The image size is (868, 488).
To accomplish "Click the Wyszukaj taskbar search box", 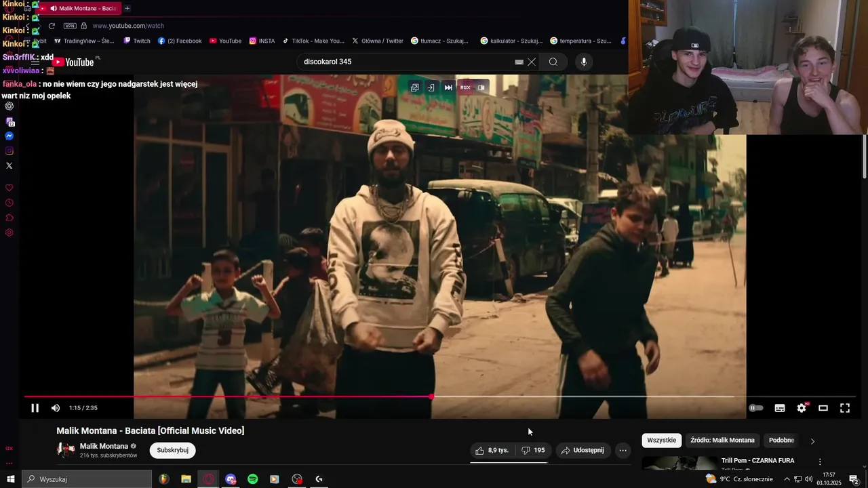I will pyautogui.click(x=87, y=479).
